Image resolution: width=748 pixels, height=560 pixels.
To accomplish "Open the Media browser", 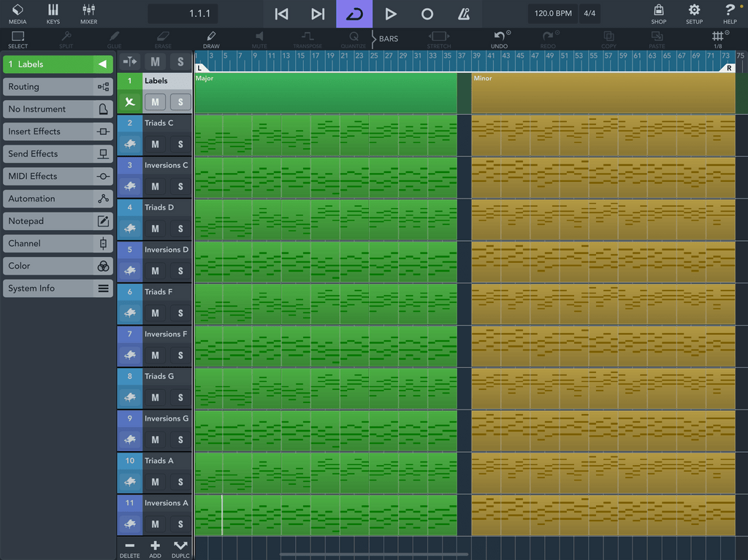I will coord(18,14).
